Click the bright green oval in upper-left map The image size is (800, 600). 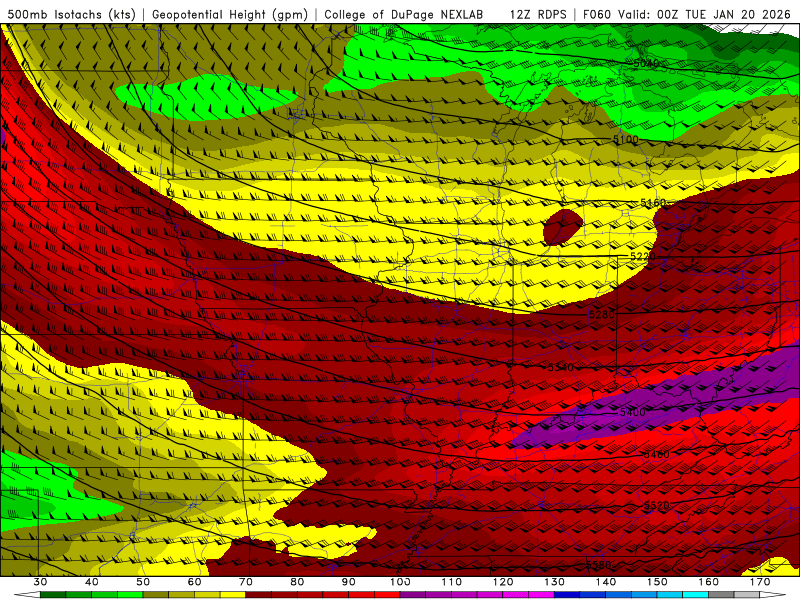(x=207, y=97)
